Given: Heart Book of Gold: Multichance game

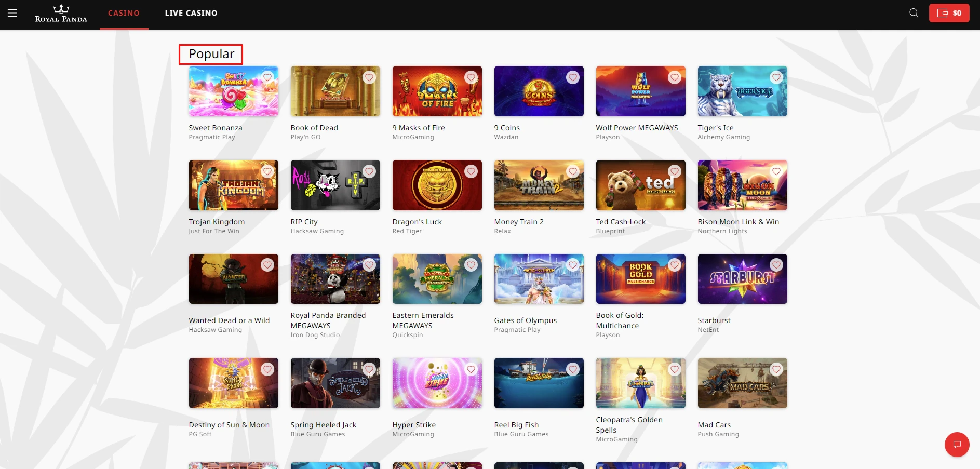Looking at the screenshot, I should (x=675, y=265).
